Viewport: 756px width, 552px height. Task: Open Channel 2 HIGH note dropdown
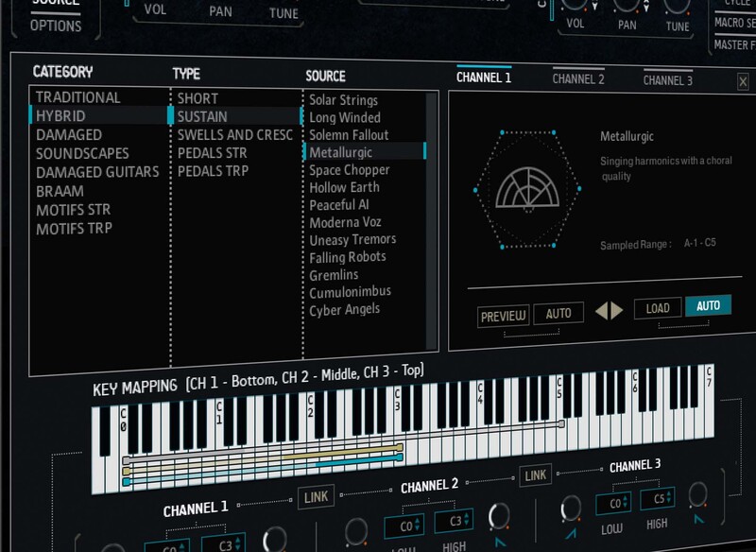point(454,523)
